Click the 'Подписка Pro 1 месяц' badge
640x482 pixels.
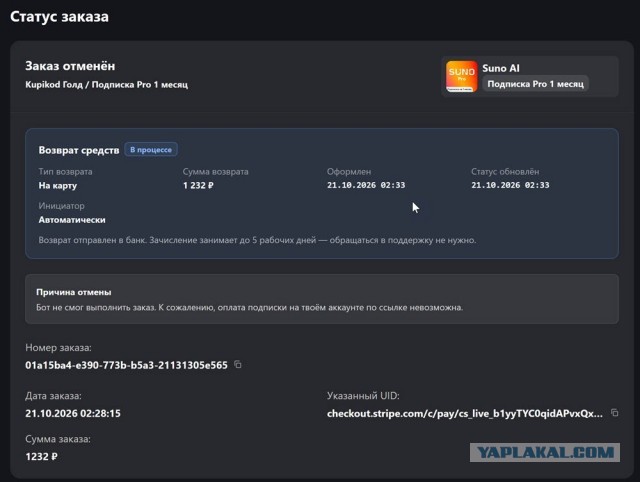click(x=536, y=84)
